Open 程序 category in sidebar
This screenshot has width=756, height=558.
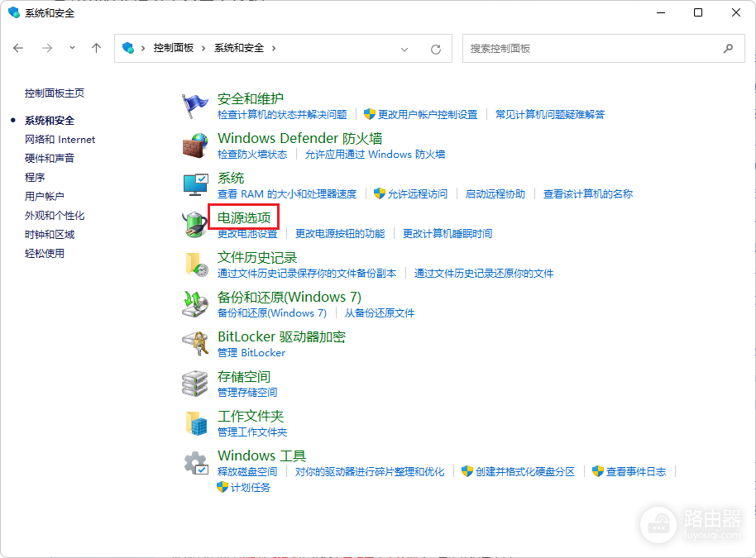point(35,178)
